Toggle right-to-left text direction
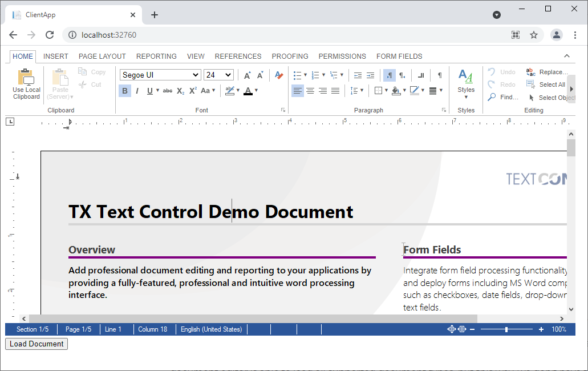Screen dimensions: 588x371 (x=402, y=75)
